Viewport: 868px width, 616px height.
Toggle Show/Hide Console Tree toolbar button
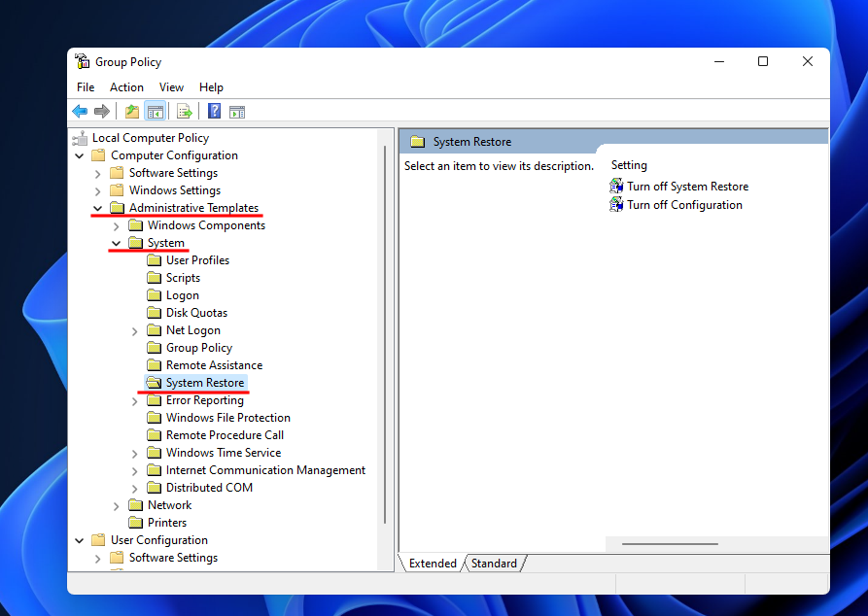click(x=155, y=112)
